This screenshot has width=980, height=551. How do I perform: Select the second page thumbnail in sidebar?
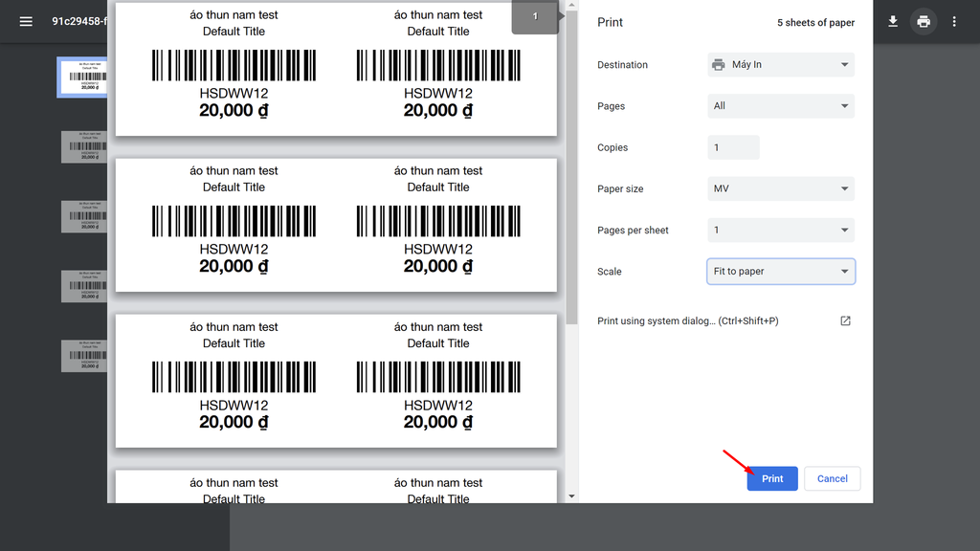(84, 146)
